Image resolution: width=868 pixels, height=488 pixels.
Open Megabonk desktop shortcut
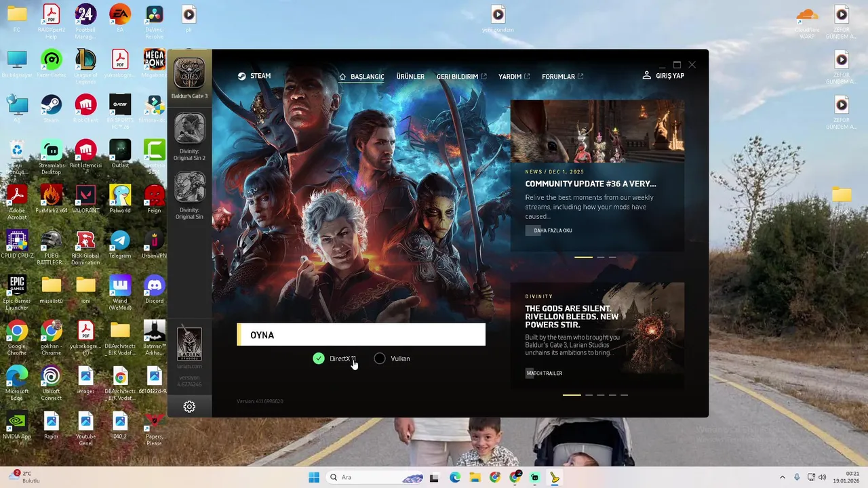[x=154, y=63]
